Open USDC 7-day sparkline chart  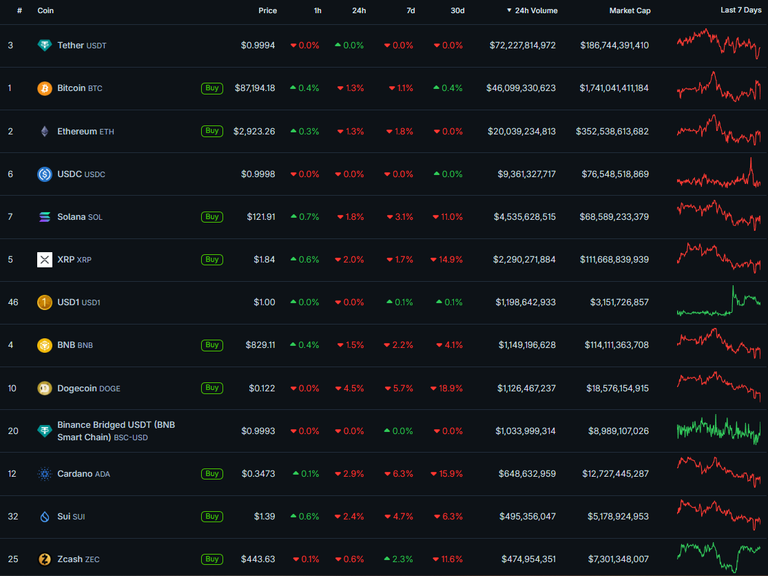coord(719,172)
